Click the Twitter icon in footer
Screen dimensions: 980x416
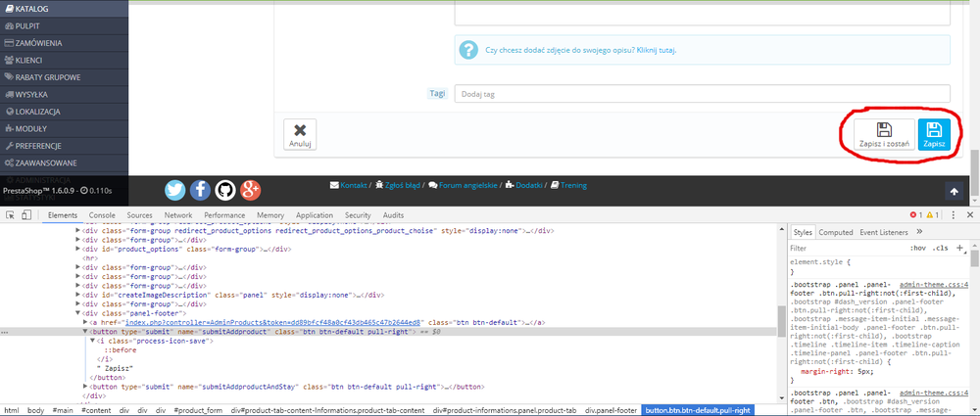point(175,190)
